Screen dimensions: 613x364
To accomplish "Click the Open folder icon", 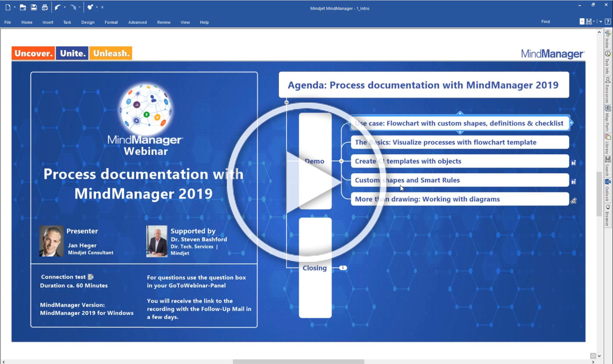I will click(23, 7).
